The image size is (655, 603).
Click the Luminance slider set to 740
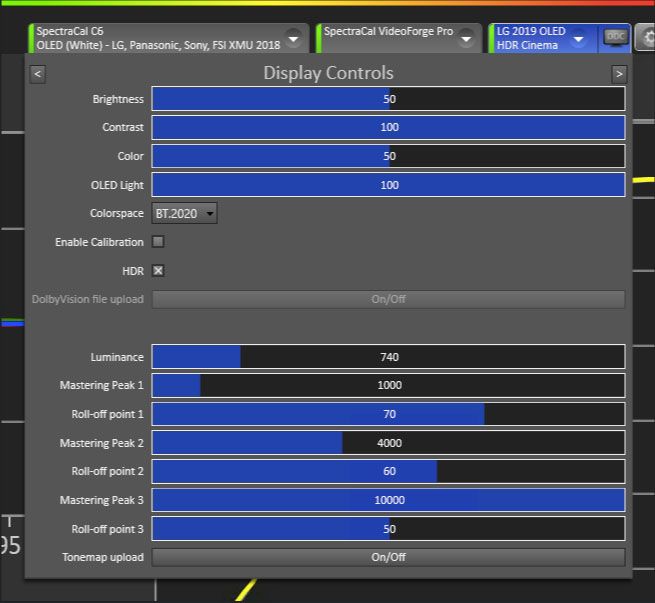click(x=388, y=357)
